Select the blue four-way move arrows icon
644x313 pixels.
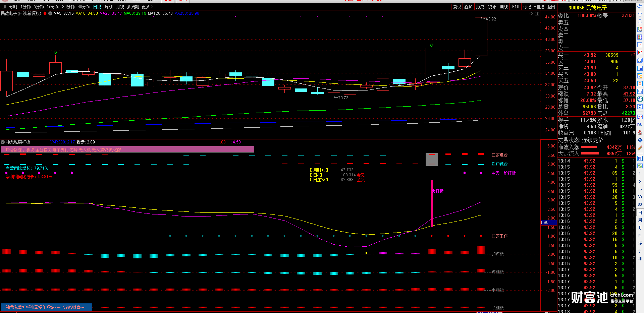[640, 140]
